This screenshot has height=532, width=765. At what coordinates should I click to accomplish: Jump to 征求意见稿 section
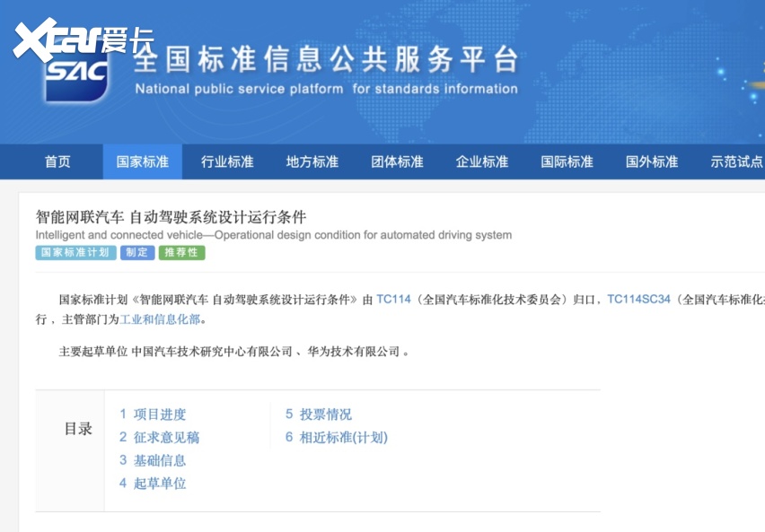(159, 438)
